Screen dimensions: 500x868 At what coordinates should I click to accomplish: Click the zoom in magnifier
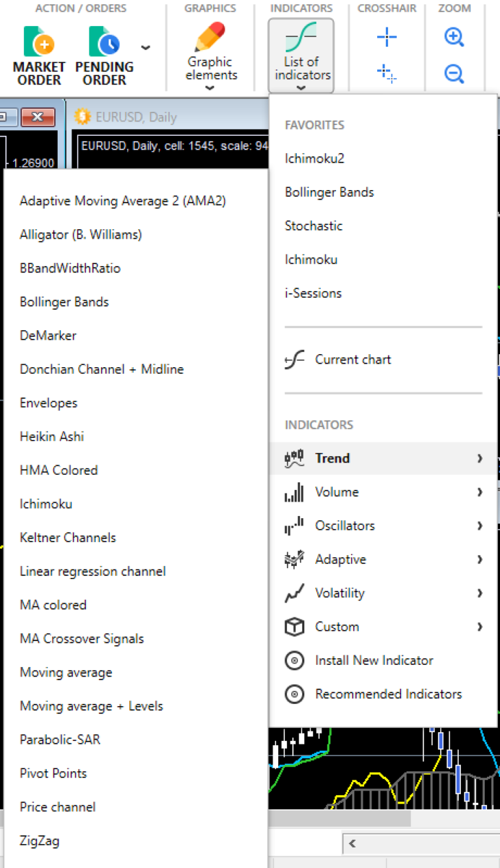coord(454,38)
